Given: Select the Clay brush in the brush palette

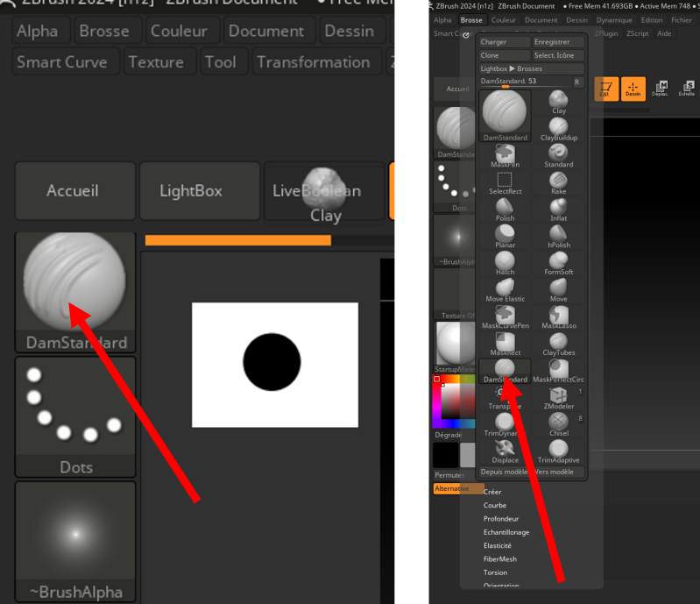Looking at the screenshot, I should (558, 103).
